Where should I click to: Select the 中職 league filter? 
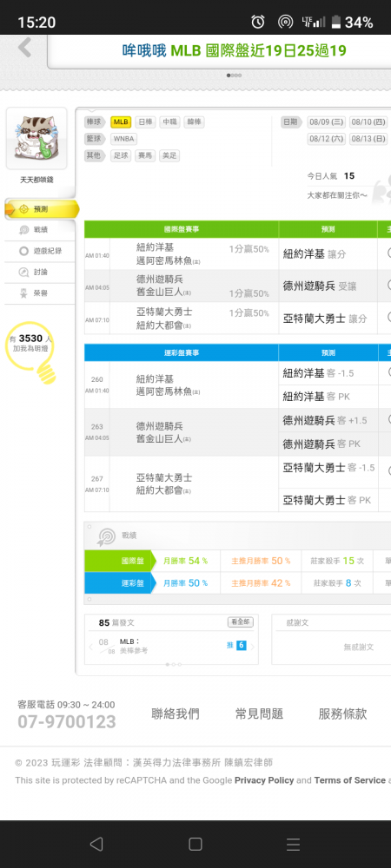pyautogui.click(x=169, y=122)
